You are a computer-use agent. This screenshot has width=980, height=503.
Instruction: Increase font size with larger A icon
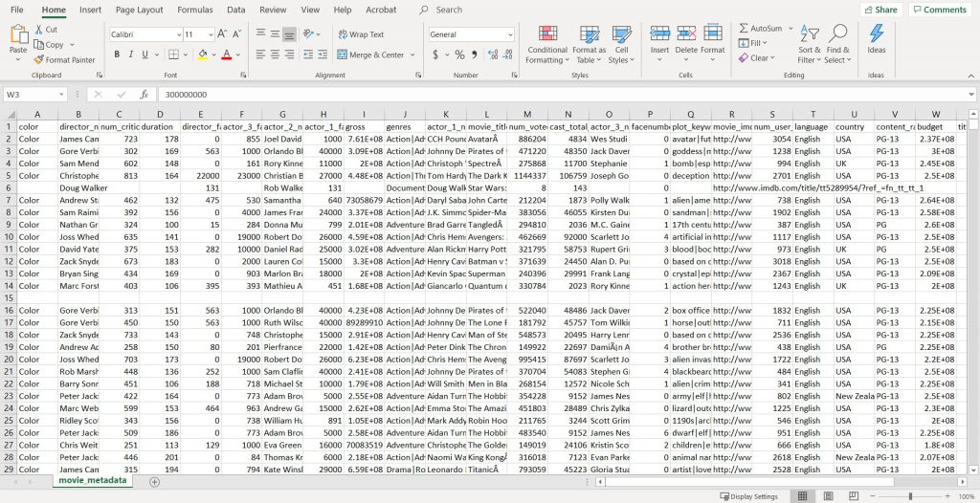coord(222,34)
